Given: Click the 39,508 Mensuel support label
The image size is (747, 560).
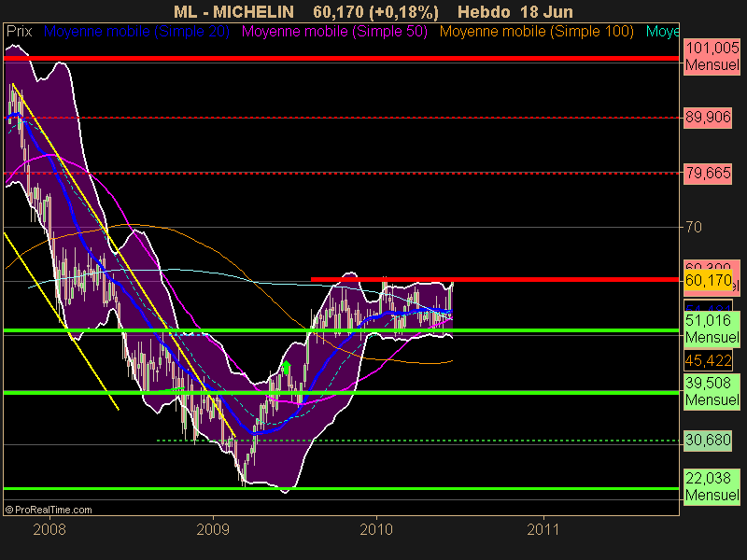Looking at the screenshot, I should pos(712,391).
